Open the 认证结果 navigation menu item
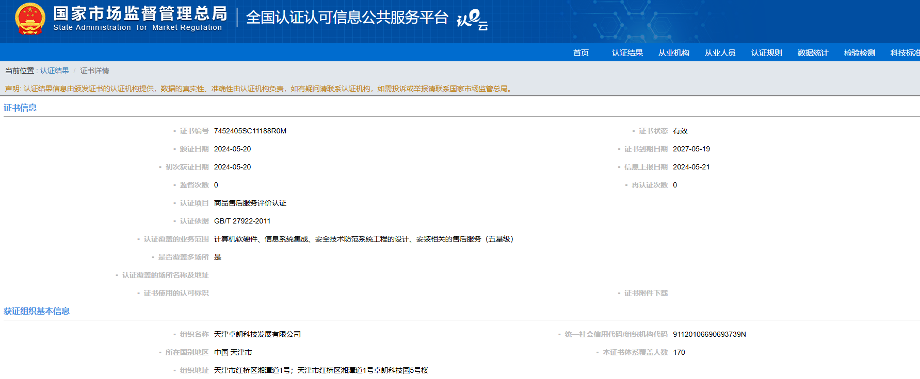The width and height of the screenshot is (920, 379). coord(627,53)
